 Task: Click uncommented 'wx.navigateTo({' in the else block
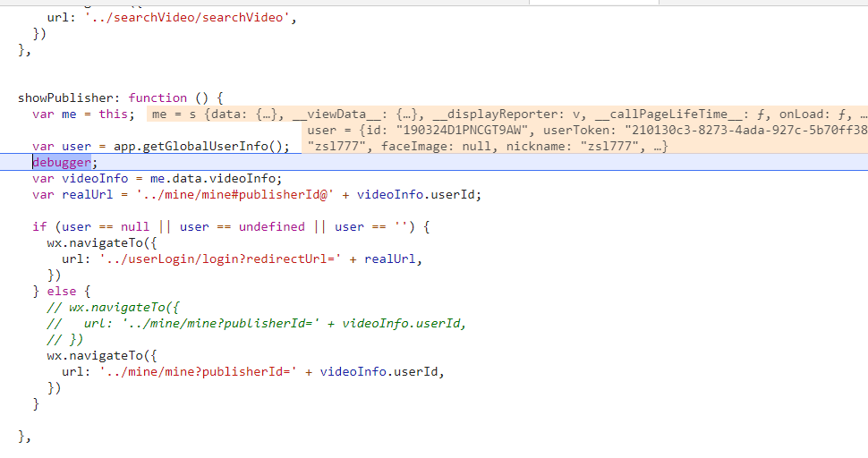click(102, 355)
